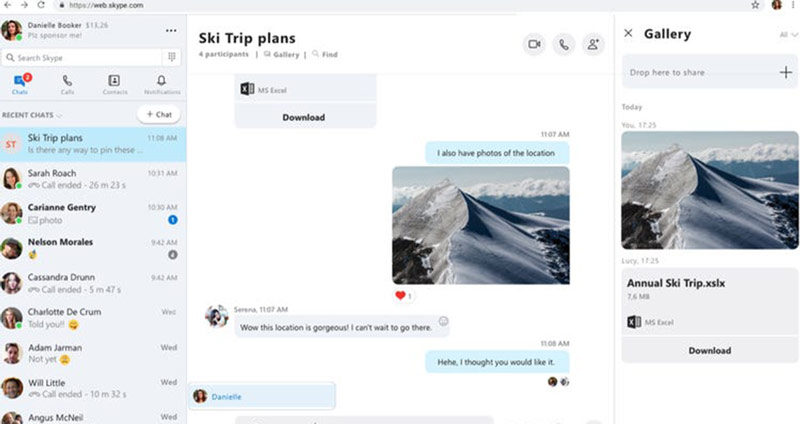Open the All filter dropdown in Gallery
Screen dimensions: 800x424
coord(788,35)
